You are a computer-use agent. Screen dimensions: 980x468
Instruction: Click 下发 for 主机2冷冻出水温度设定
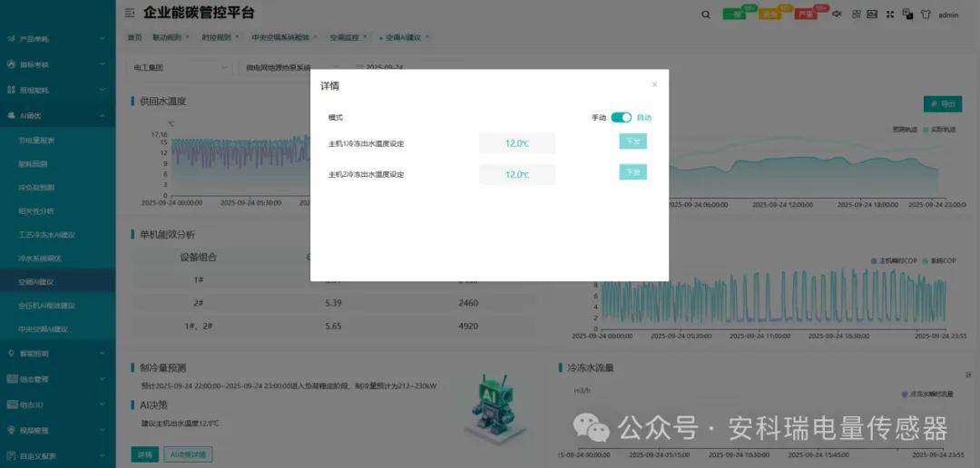pos(633,171)
